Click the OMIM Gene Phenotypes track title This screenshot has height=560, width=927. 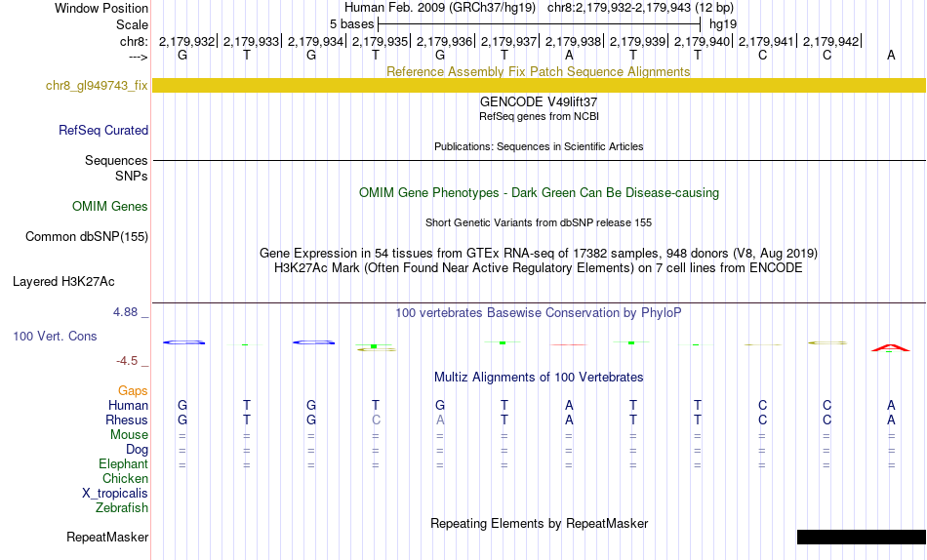point(539,193)
